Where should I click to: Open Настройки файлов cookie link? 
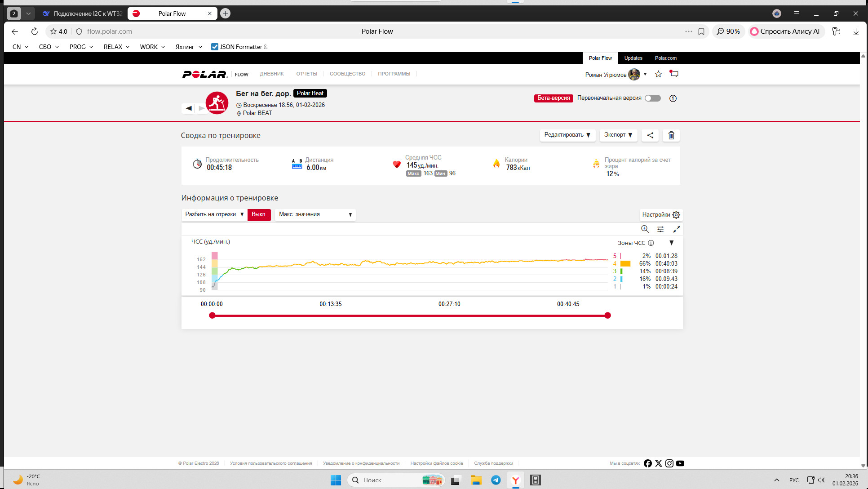tap(437, 463)
